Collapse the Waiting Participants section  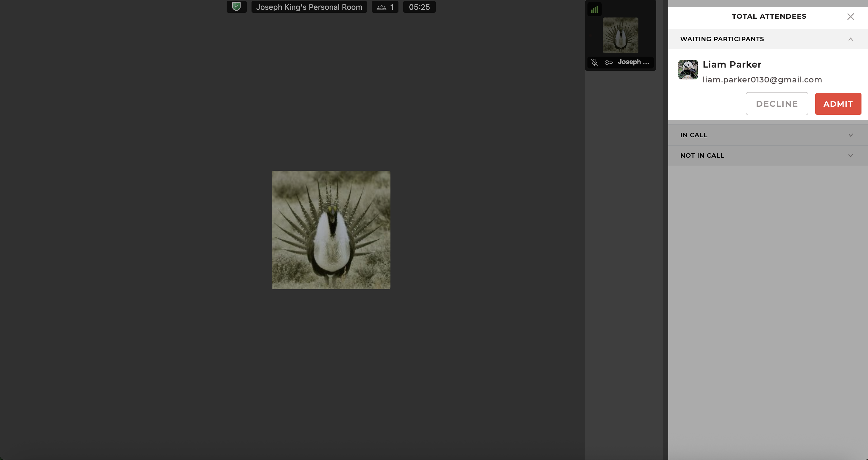point(850,39)
